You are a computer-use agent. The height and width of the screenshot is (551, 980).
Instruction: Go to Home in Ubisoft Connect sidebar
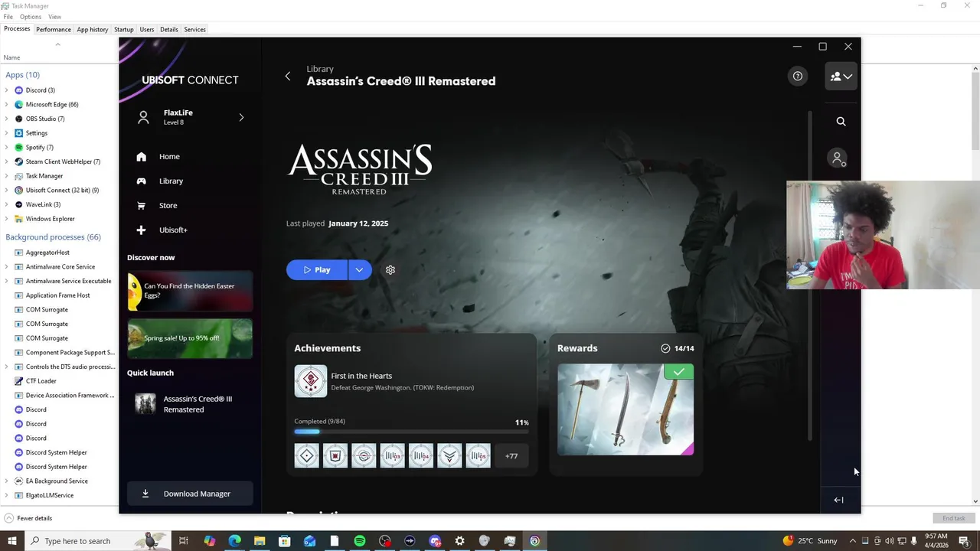coord(169,156)
